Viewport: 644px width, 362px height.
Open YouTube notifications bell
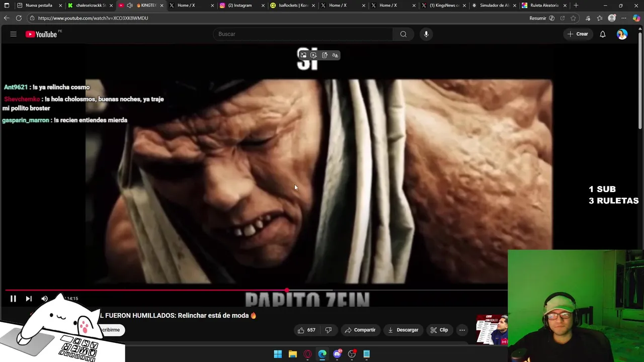[x=602, y=34]
